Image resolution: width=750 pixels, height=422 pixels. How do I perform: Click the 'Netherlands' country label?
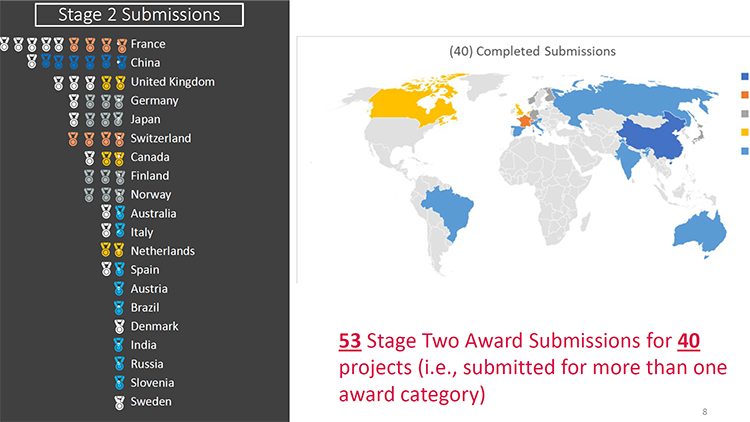(x=163, y=251)
